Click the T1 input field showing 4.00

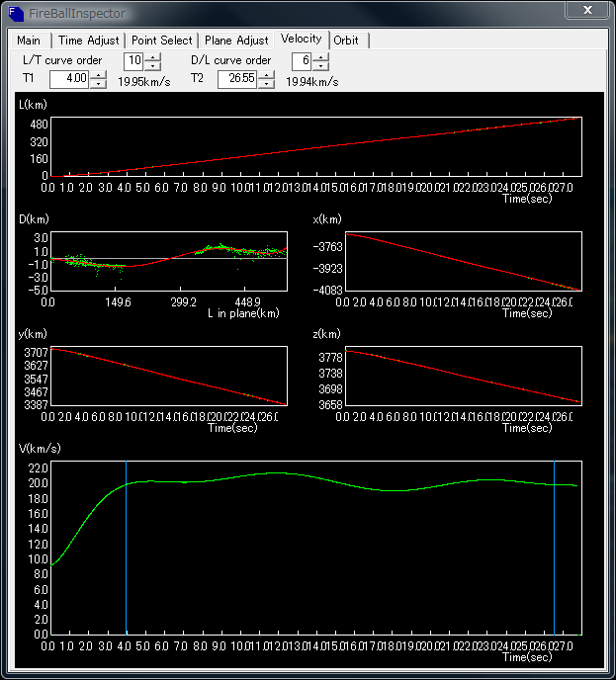click(69, 79)
